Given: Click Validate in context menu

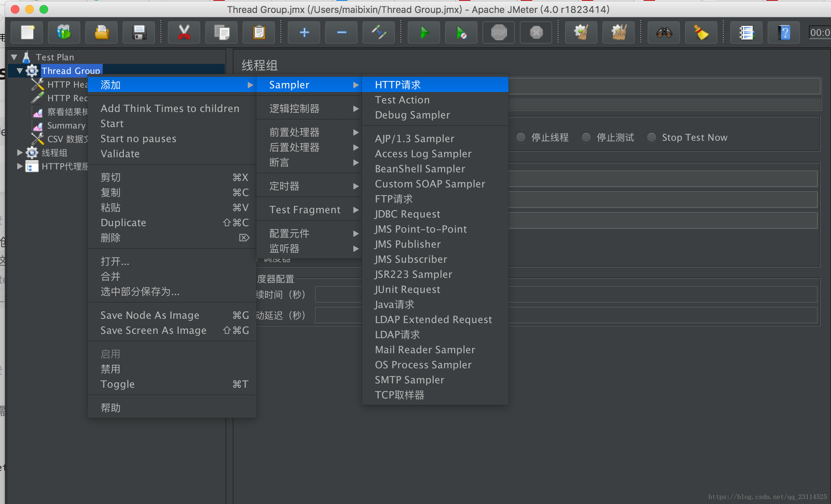Looking at the screenshot, I should [x=172, y=154].
